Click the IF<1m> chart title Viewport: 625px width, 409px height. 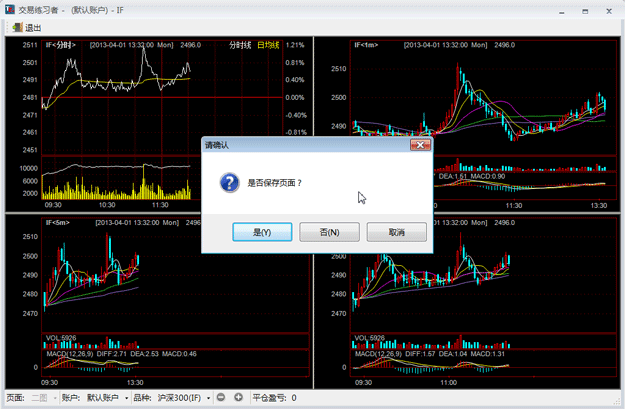point(368,45)
